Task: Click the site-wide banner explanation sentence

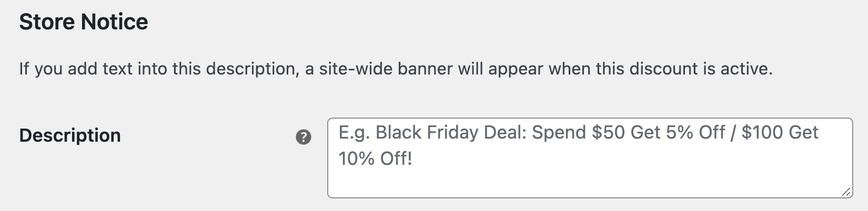Action: click(x=396, y=69)
